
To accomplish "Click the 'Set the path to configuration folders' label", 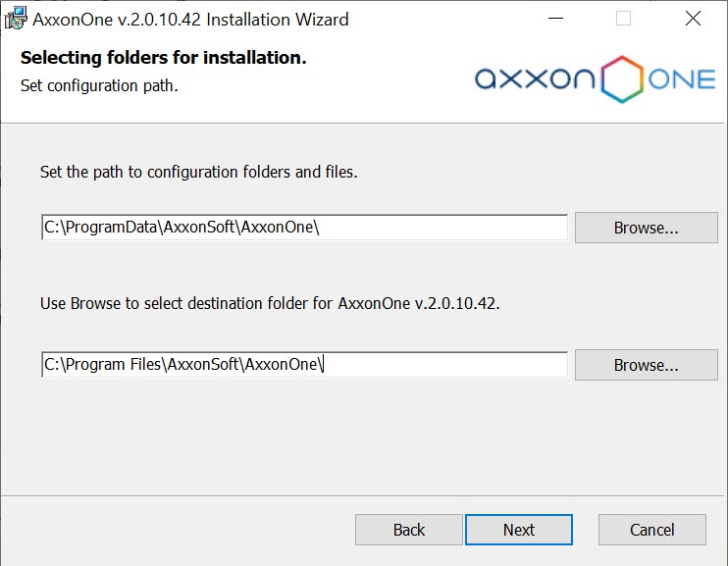I will tap(198, 172).
